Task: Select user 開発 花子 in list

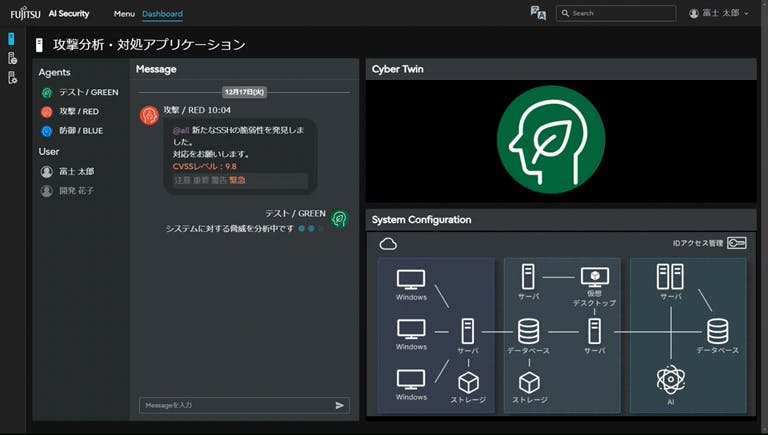Action: pyautogui.click(x=68, y=191)
